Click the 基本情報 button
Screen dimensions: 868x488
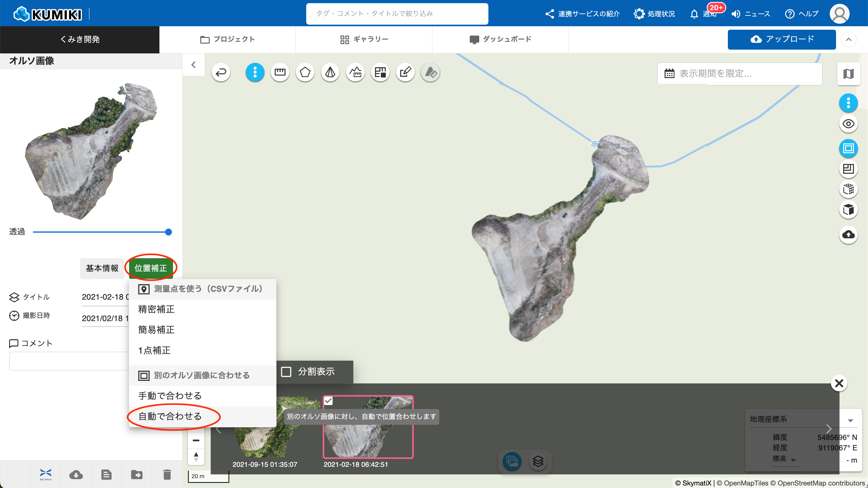(x=102, y=268)
